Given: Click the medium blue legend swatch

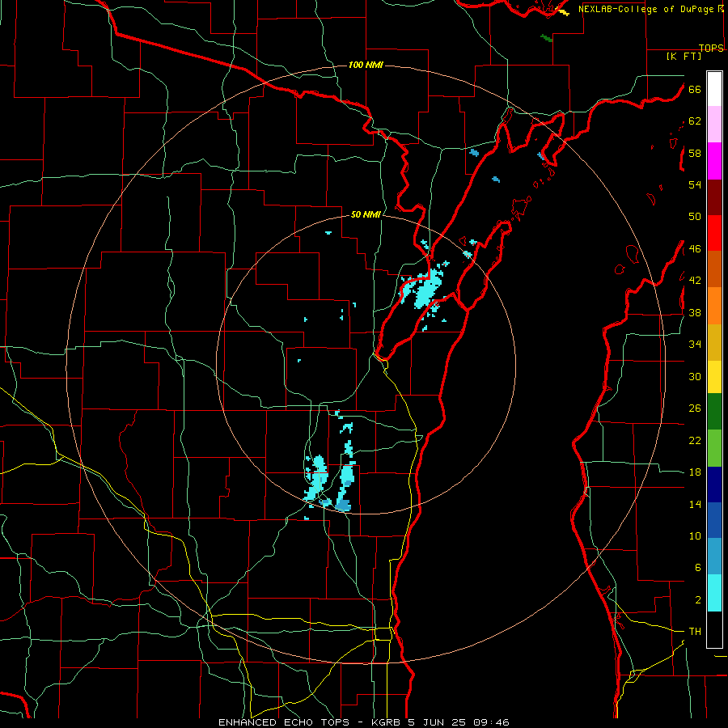Looking at the screenshot, I should pyautogui.click(x=714, y=520).
